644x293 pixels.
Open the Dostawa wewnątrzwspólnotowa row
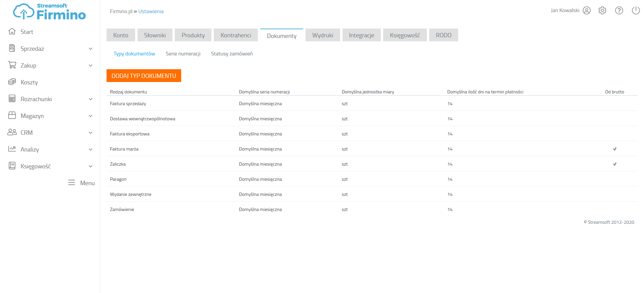tap(372, 119)
